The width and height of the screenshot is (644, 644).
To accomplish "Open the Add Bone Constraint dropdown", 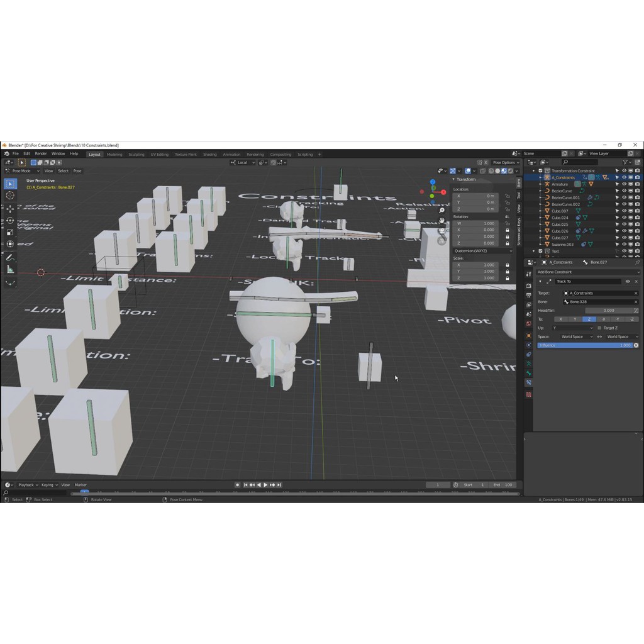I will [588, 272].
